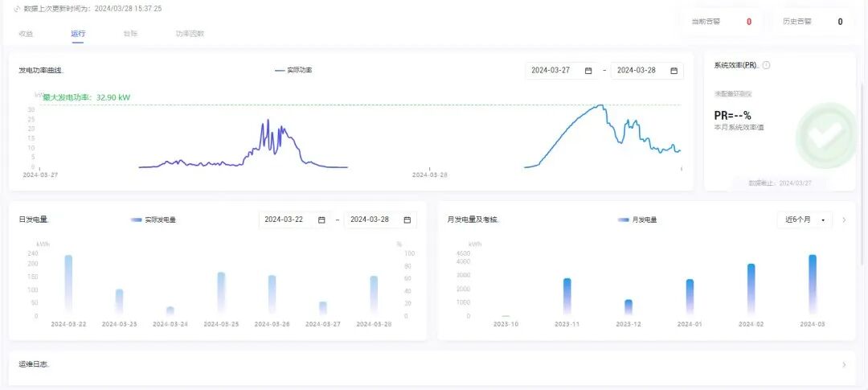Click the 数据上次更新时间 timestamp text
The height and width of the screenshot is (390, 868).
92,9
